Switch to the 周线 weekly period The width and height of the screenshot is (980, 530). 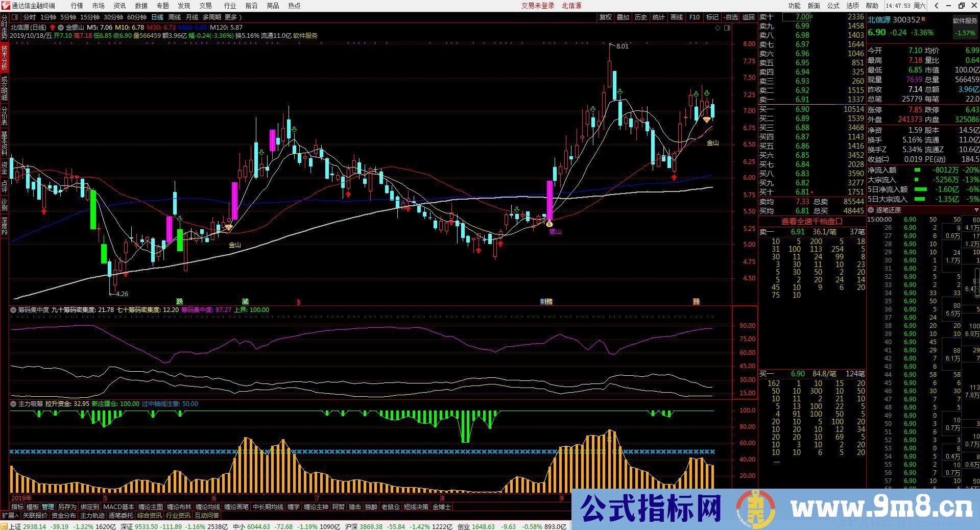[175, 17]
